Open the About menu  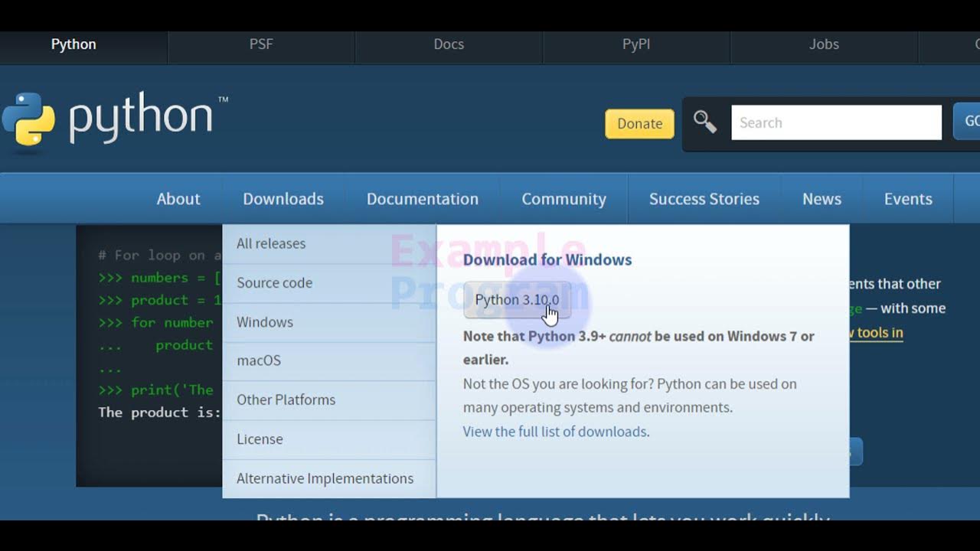point(178,199)
